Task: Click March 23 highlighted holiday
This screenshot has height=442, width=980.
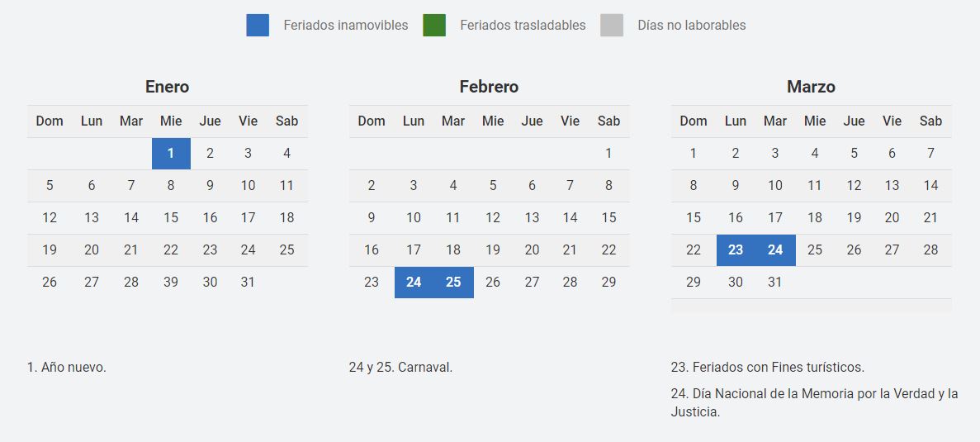Action: coord(736,250)
